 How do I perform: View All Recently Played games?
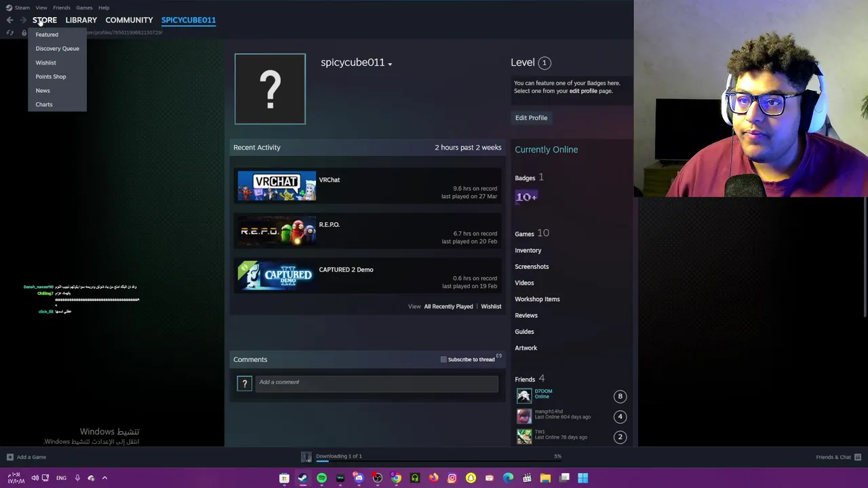pyautogui.click(x=448, y=306)
